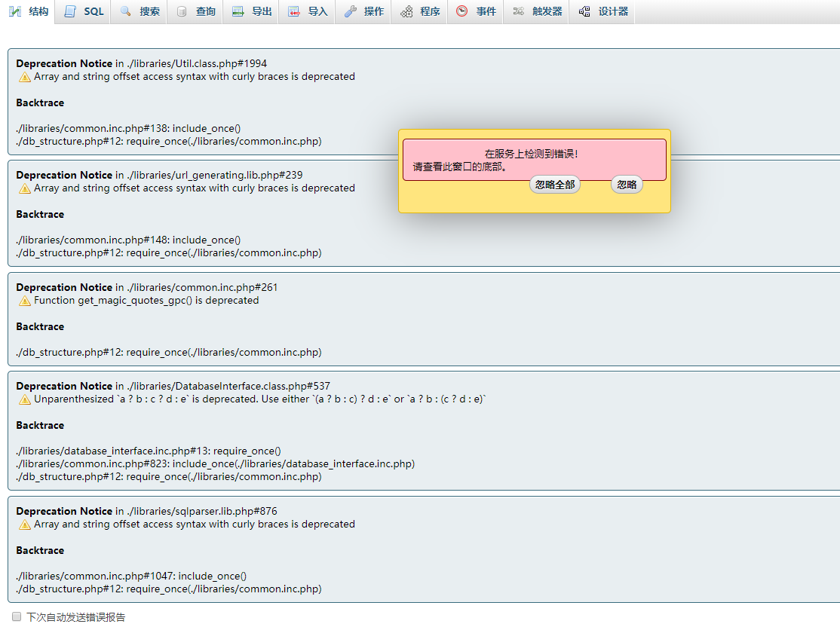The width and height of the screenshot is (840, 627).
Task: Click the 结构 (Structure) tab icon
Action: point(15,11)
